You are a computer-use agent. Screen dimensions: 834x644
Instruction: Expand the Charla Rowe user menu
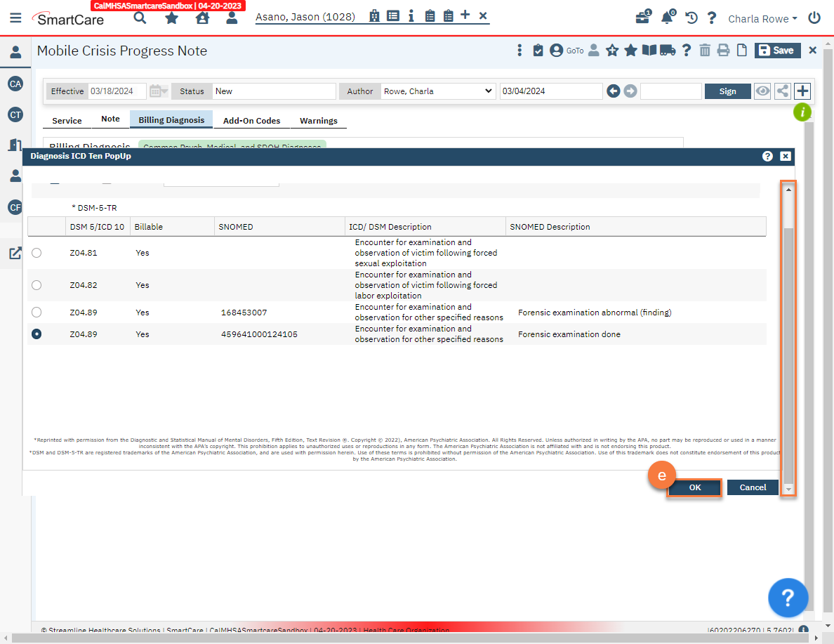(x=762, y=19)
